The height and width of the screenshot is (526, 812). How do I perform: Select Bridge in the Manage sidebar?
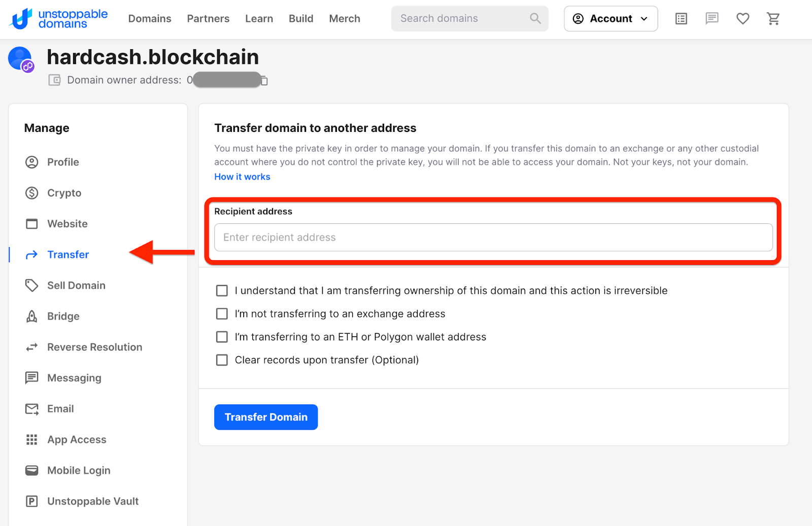(x=63, y=317)
